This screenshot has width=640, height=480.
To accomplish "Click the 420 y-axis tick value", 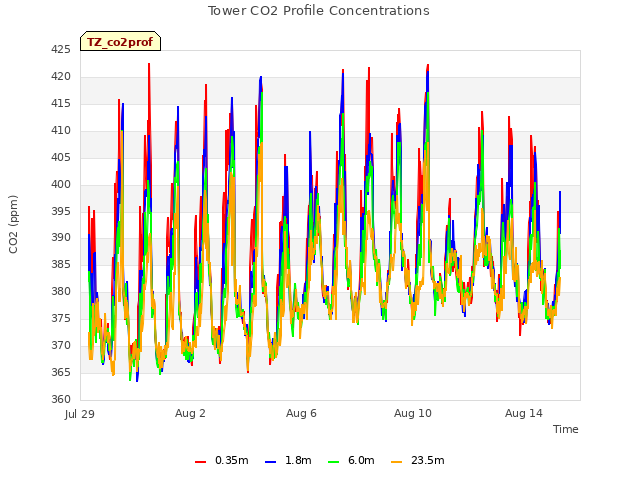I will 60,76.
